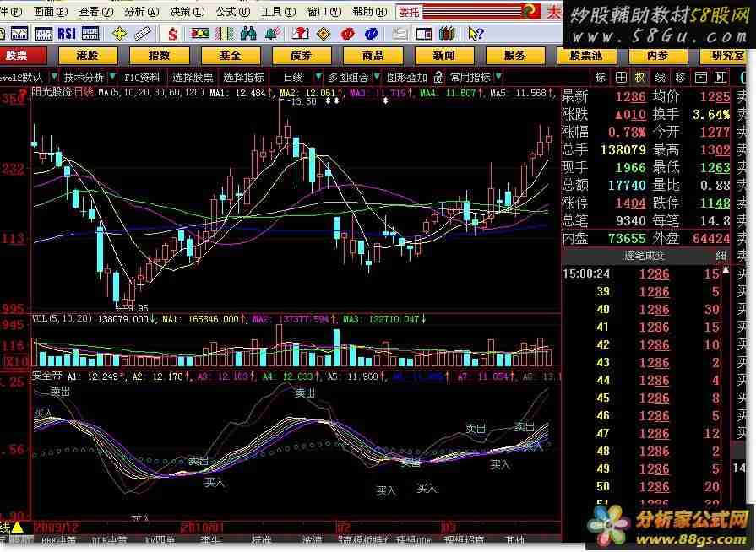Toggle the panel collapse box icon
Viewport: 756px width, 552px height.
(x=700, y=77)
